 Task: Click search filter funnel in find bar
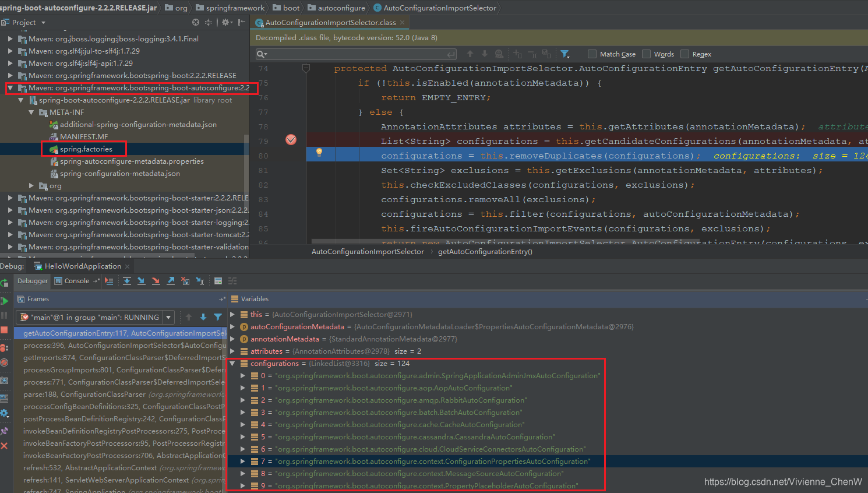564,54
